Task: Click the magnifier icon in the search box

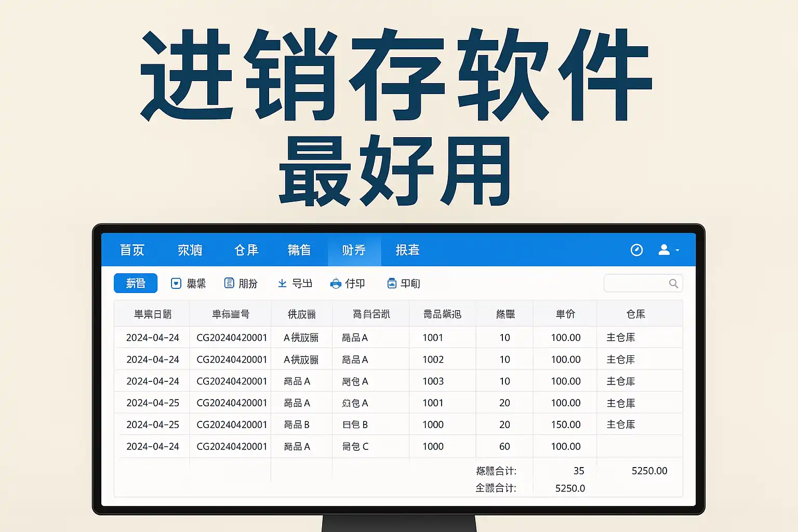Action: click(673, 284)
